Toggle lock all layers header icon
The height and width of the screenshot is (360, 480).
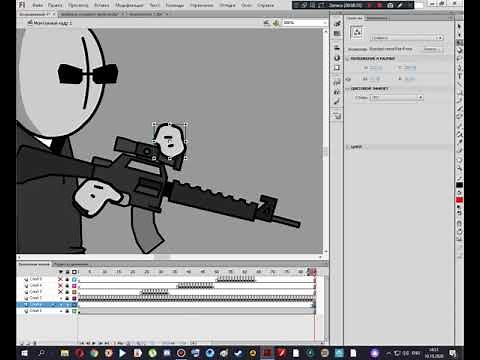[67, 272]
